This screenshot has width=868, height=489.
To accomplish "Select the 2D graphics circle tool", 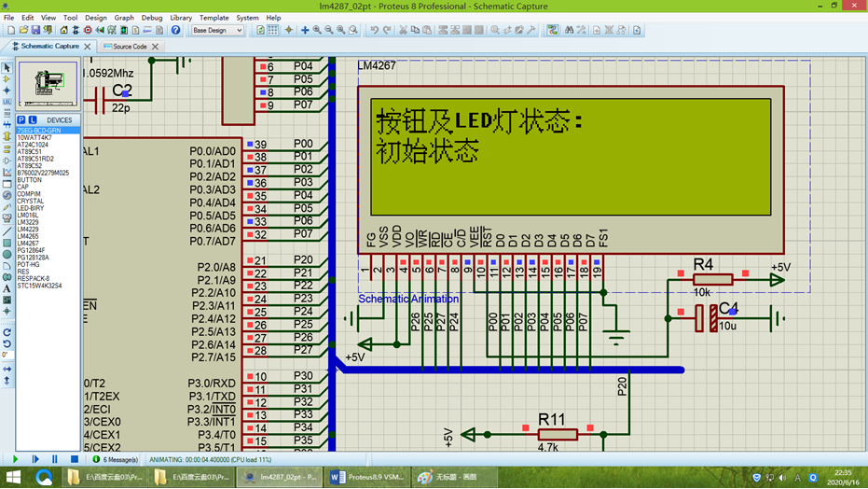I will 7,254.
